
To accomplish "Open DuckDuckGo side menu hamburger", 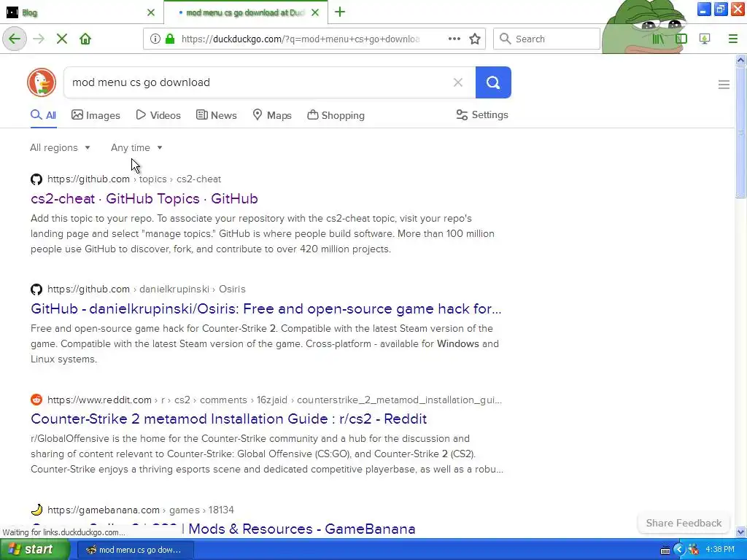I will (724, 85).
